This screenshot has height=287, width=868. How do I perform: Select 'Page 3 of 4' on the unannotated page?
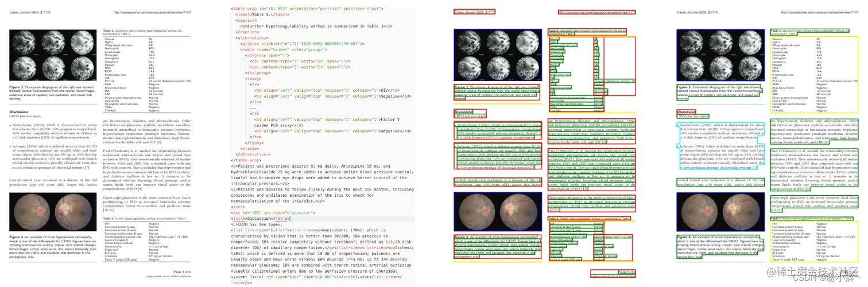point(181,271)
